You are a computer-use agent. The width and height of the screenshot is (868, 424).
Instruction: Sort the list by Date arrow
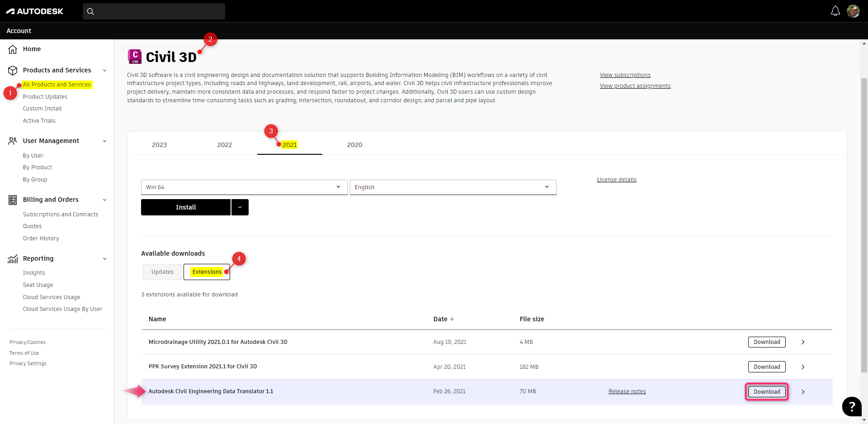point(452,319)
